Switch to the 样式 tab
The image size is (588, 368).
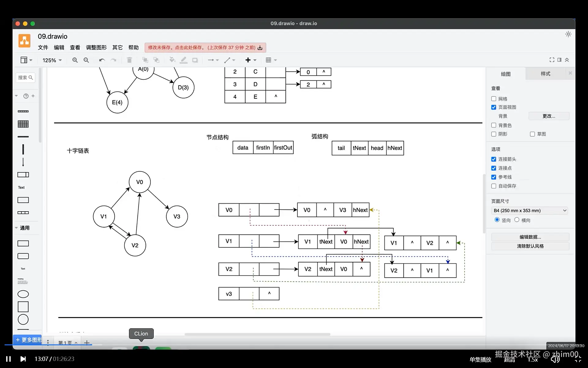545,74
